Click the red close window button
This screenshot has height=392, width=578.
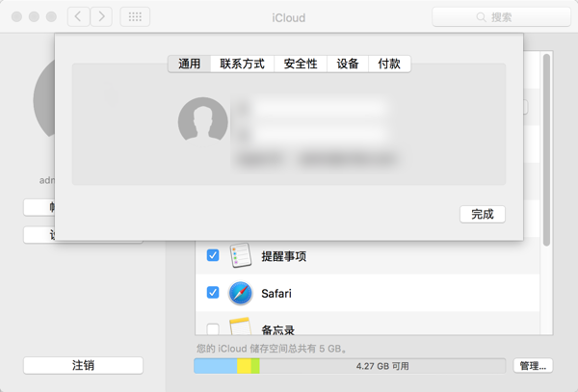(16, 16)
